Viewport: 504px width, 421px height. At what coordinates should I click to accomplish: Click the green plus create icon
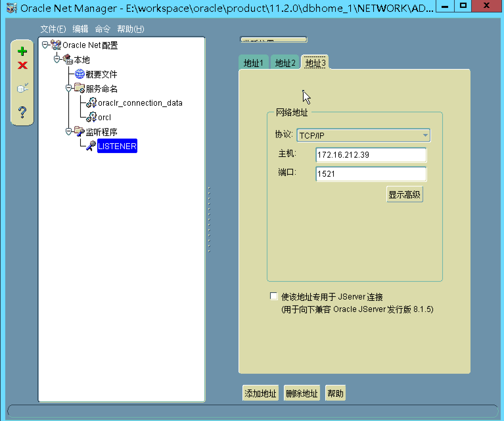pyautogui.click(x=22, y=51)
